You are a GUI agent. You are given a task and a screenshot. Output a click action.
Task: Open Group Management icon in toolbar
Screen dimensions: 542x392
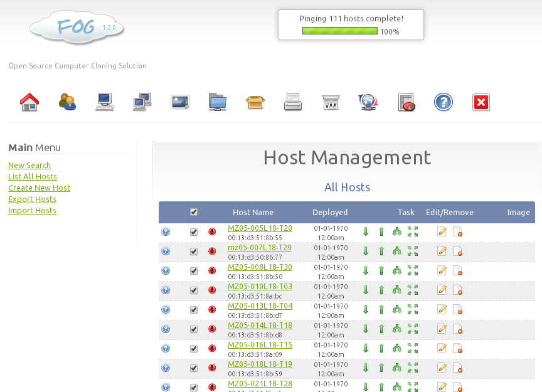pos(142,102)
